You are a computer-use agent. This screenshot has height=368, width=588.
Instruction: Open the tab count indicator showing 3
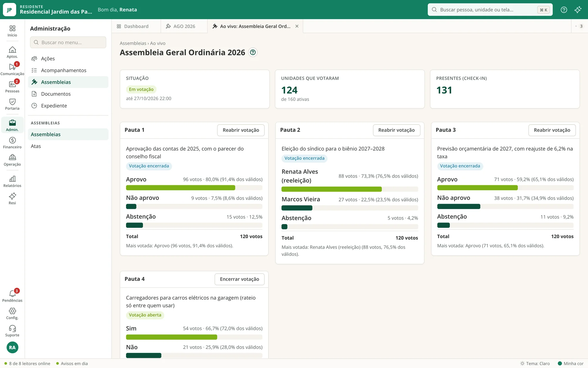[579, 26]
